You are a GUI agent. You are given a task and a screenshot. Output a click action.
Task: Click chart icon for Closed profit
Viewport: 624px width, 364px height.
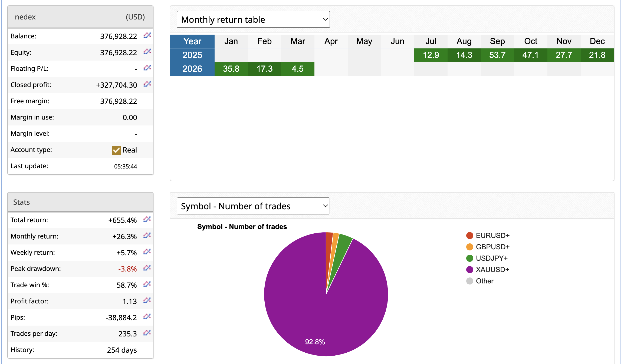coord(147,84)
